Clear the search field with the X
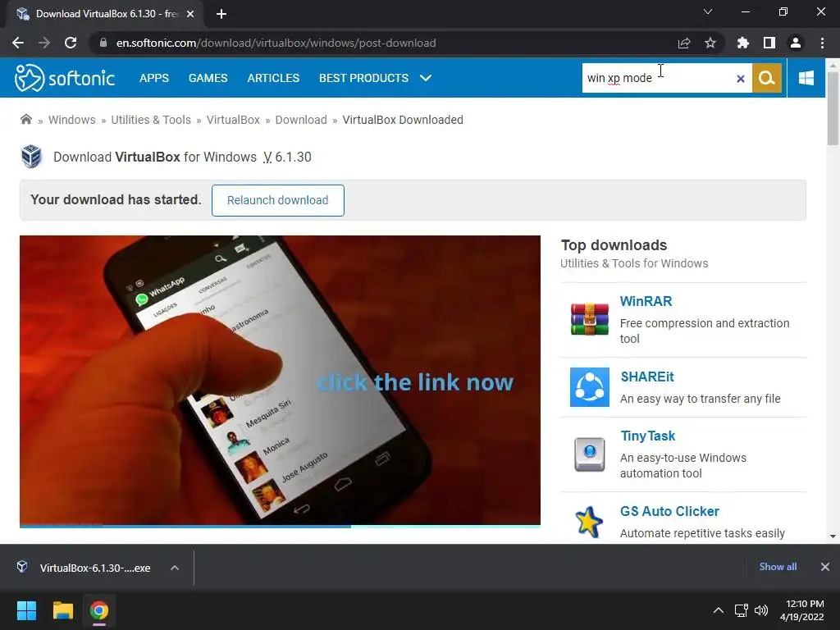This screenshot has height=630, width=840. (x=741, y=79)
